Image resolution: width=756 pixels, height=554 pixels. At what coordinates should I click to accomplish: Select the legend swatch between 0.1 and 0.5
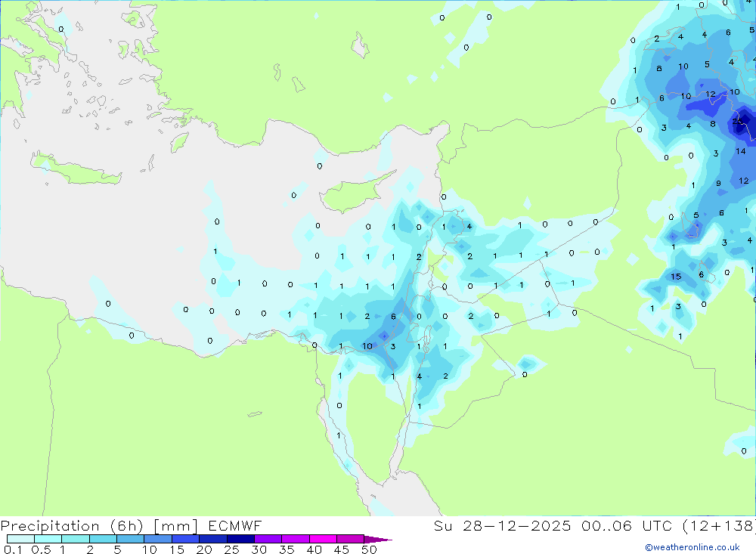[x=20, y=539]
